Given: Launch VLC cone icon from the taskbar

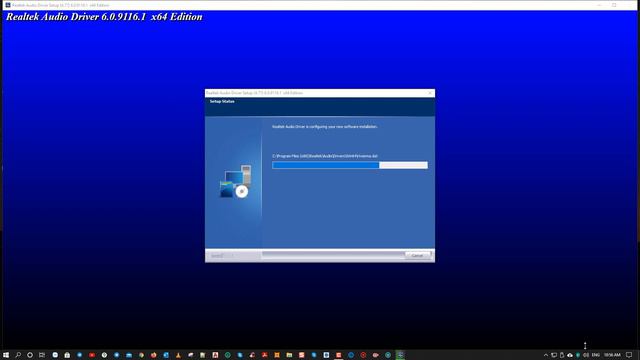Looking at the screenshot, I should [x=178, y=355].
